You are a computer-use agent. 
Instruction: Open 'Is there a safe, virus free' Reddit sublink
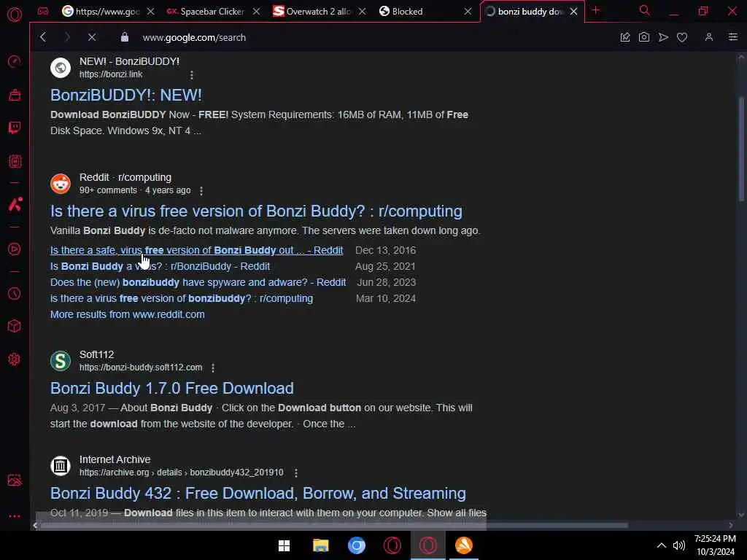coord(197,250)
